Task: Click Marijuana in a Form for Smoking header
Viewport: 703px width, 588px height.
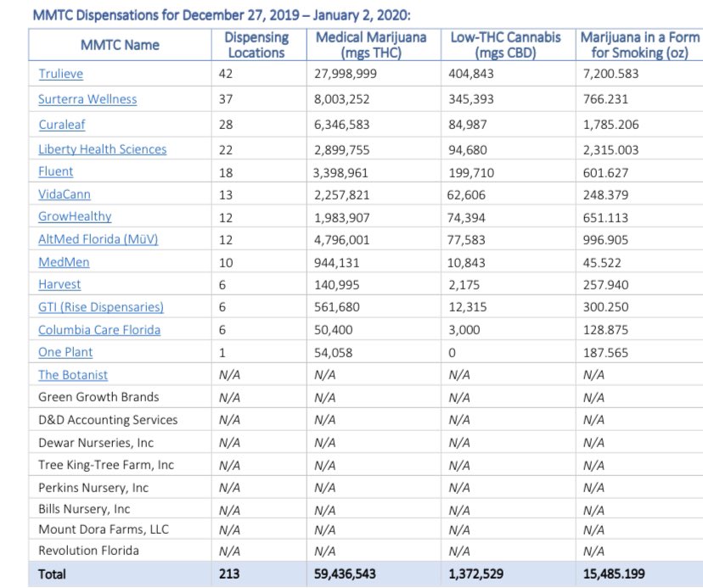Action: tap(640, 45)
